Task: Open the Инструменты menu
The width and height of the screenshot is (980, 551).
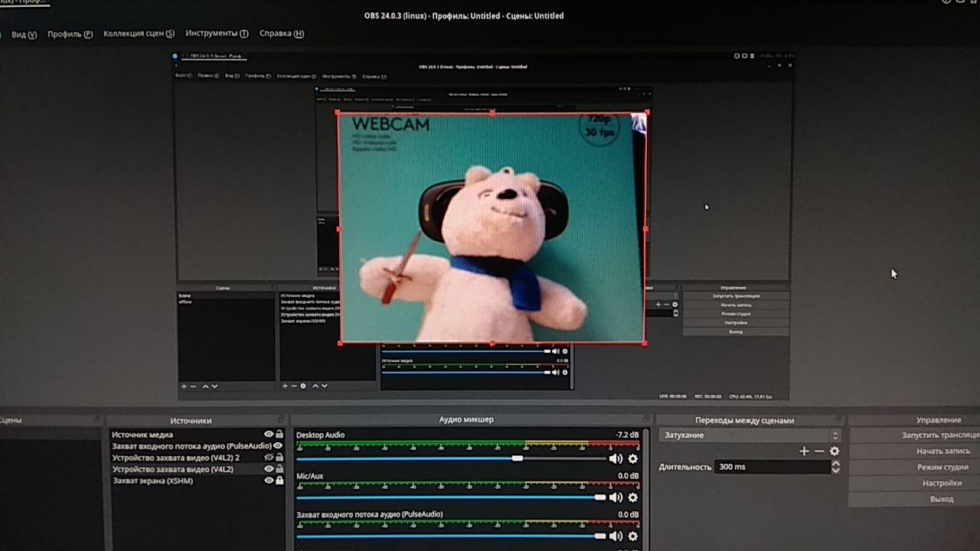Action: tap(217, 34)
